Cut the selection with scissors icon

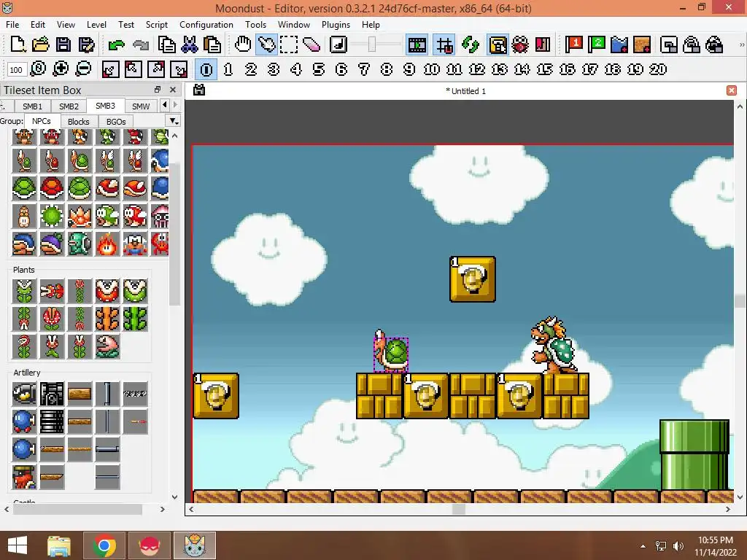click(x=189, y=44)
